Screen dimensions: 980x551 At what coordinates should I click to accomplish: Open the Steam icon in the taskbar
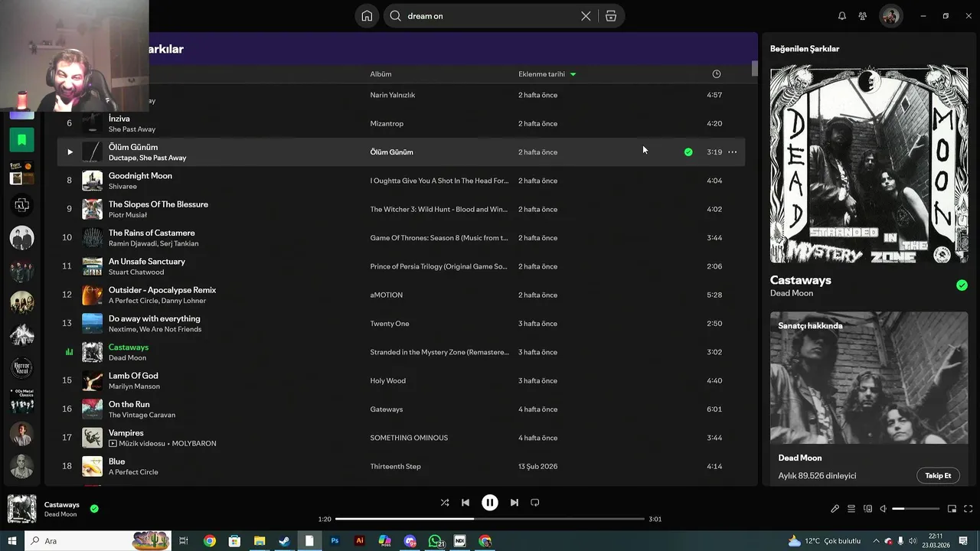click(x=284, y=541)
